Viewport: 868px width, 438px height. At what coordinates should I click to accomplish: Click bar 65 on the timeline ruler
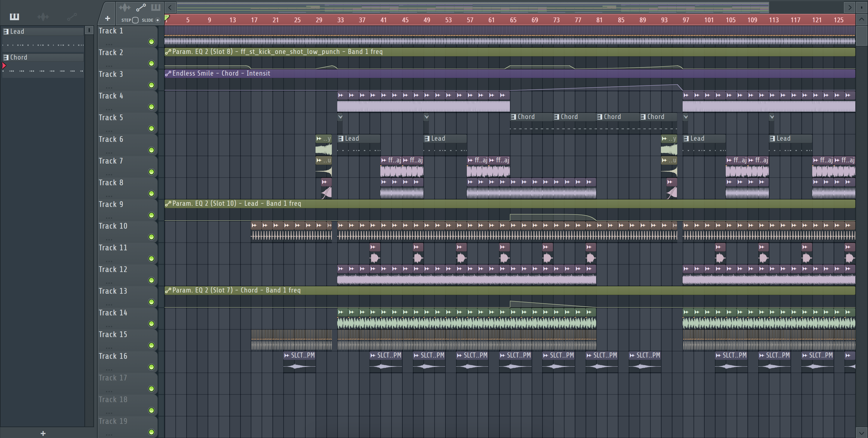point(513,20)
